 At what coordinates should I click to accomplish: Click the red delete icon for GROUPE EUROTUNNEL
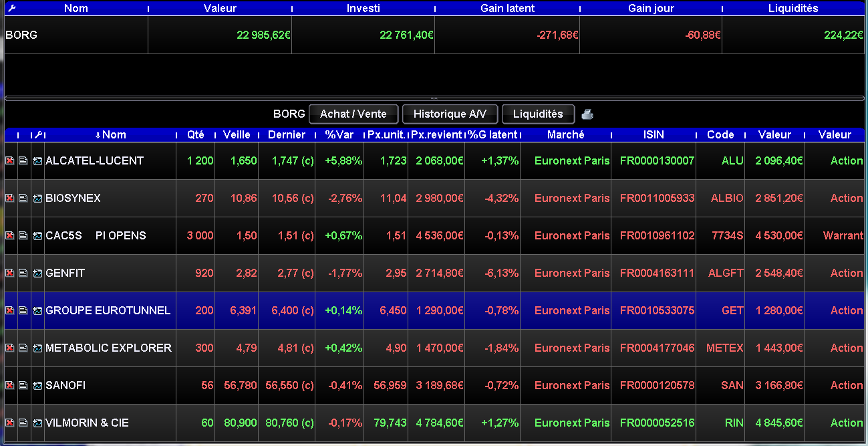point(10,311)
